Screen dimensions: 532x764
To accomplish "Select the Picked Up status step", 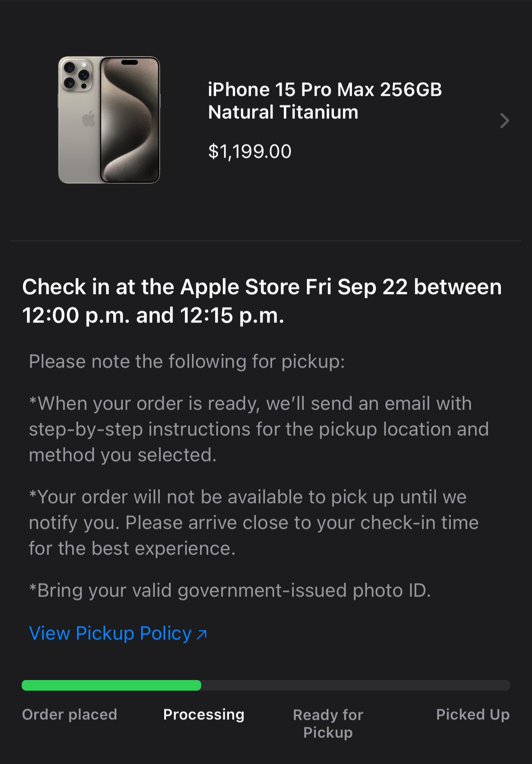I will click(x=472, y=714).
